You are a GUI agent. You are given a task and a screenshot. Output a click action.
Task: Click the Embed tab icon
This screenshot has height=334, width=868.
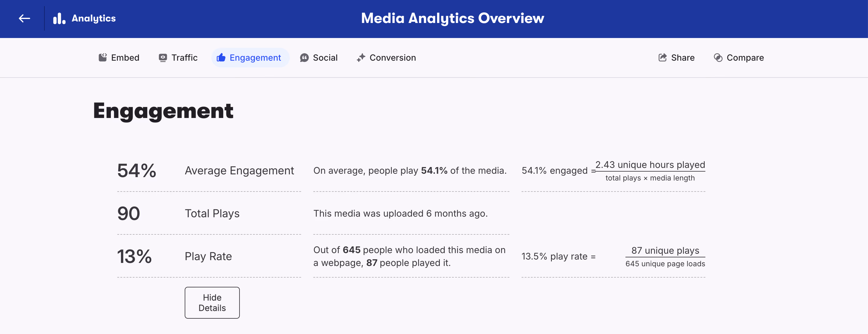(x=102, y=58)
